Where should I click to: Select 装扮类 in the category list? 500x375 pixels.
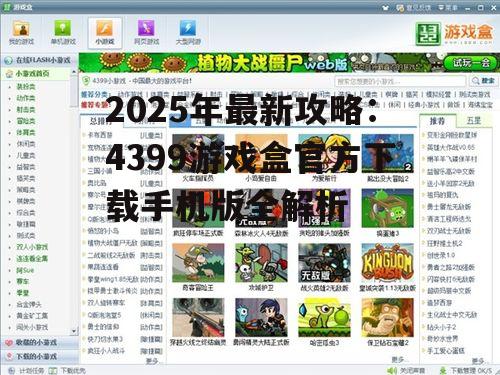(x=26, y=87)
